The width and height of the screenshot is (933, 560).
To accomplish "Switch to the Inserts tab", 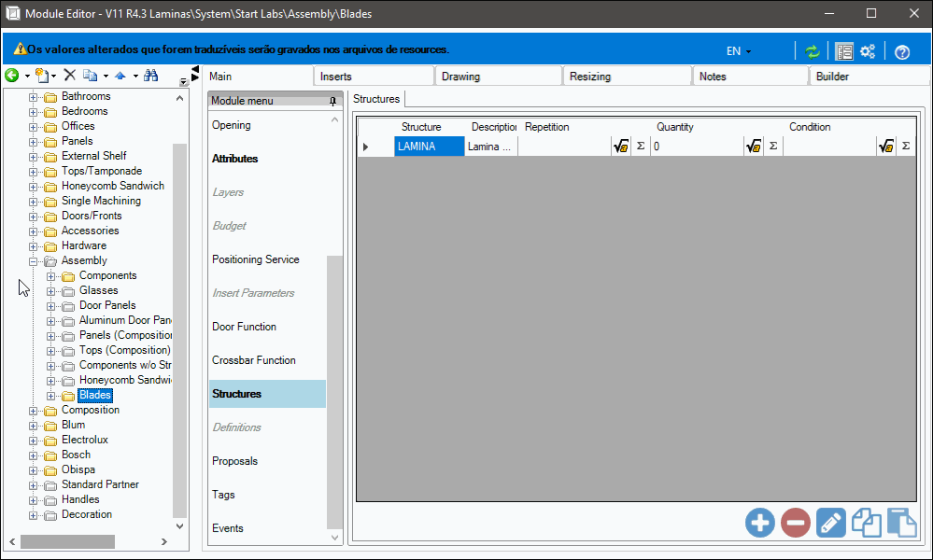I will [374, 77].
